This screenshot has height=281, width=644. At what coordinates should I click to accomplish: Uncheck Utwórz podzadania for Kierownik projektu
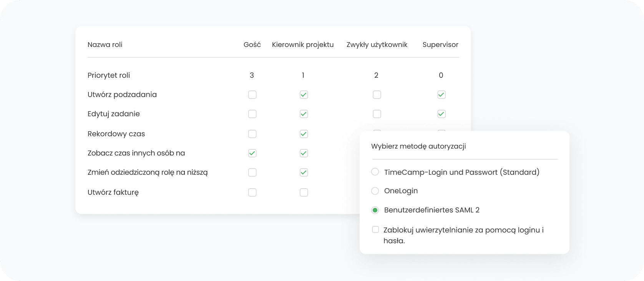(304, 95)
